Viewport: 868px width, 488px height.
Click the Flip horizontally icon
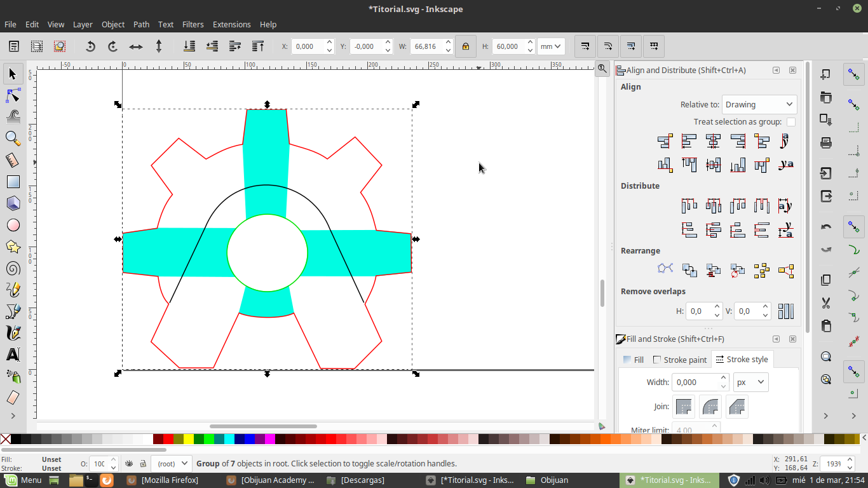click(x=136, y=46)
